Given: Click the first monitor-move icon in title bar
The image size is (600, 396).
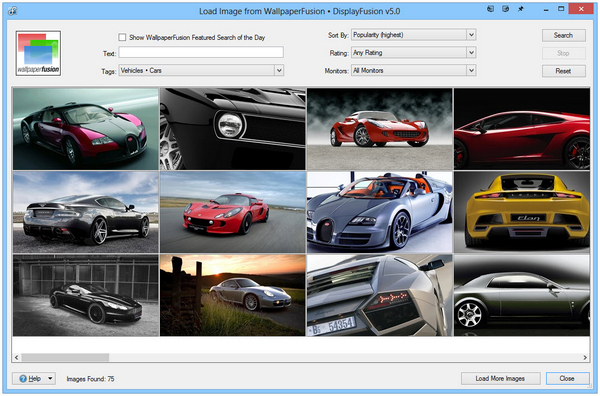Looking at the screenshot, I should 490,9.
